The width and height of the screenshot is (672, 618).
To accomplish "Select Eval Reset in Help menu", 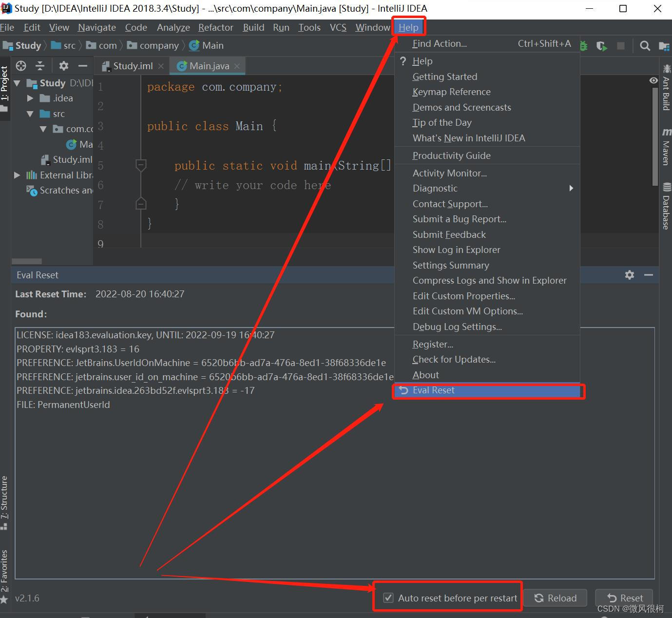I will tap(487, 390).
